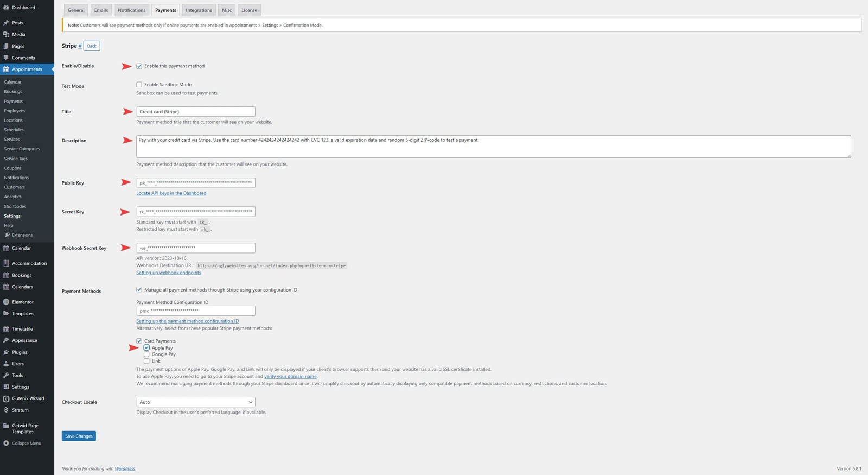Click the Accommodation icon in sidebar

coord(6,263)
